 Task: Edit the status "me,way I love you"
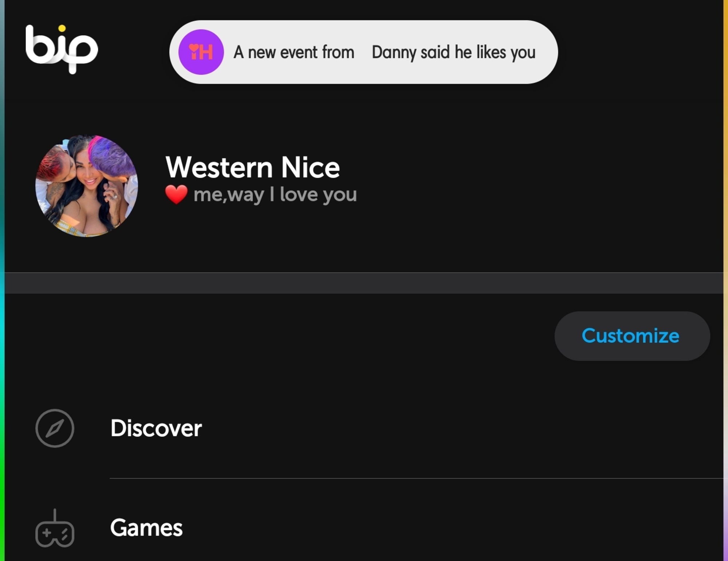pos(275,195)
